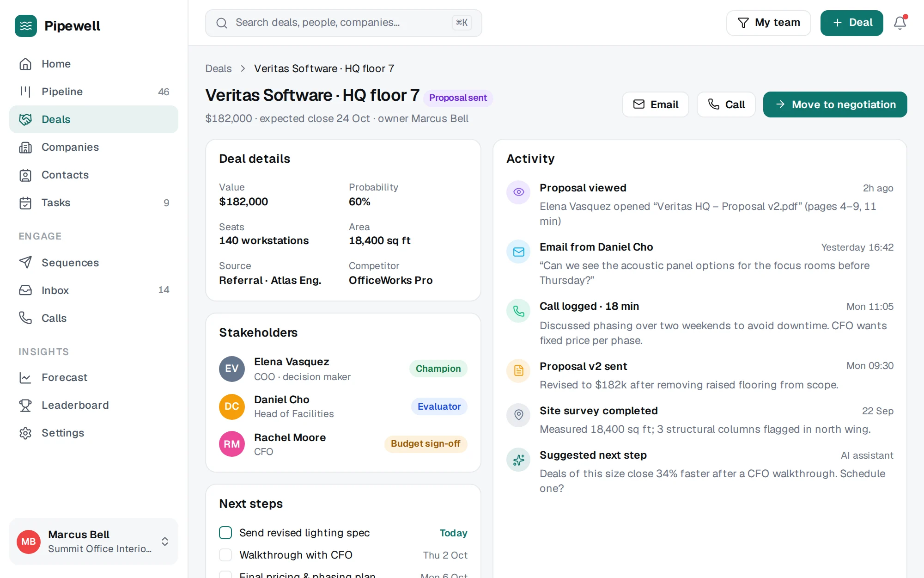Click the eye icon for Proposal viewed

point(518,192)
